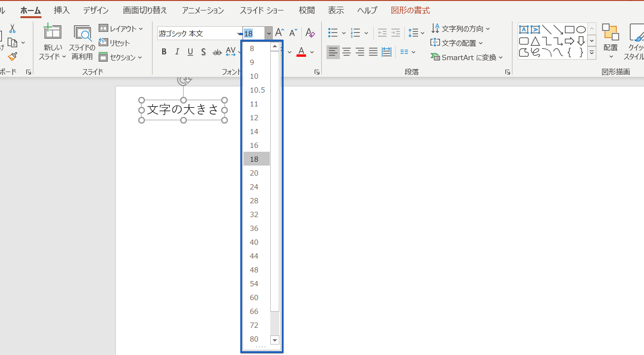The width and height of the screenshot is (644, 355).
Task: Collapse the font size dropdown arrow
Action: [269, 33]
